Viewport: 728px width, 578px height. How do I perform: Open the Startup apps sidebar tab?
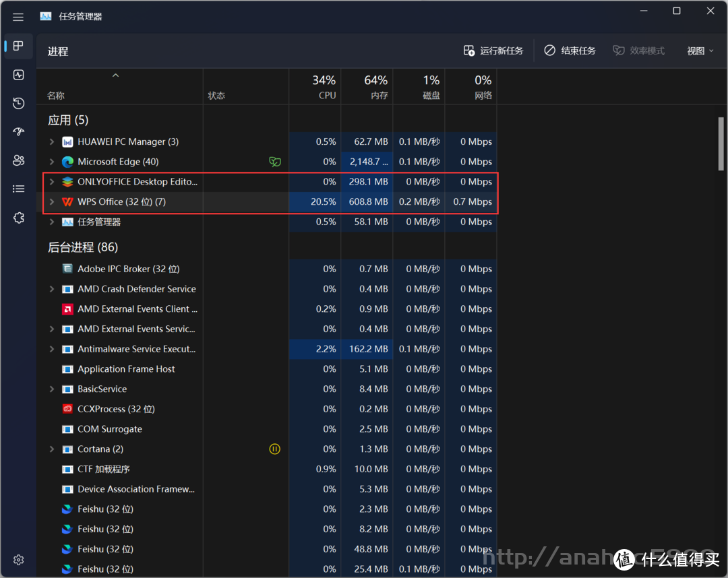18,132
